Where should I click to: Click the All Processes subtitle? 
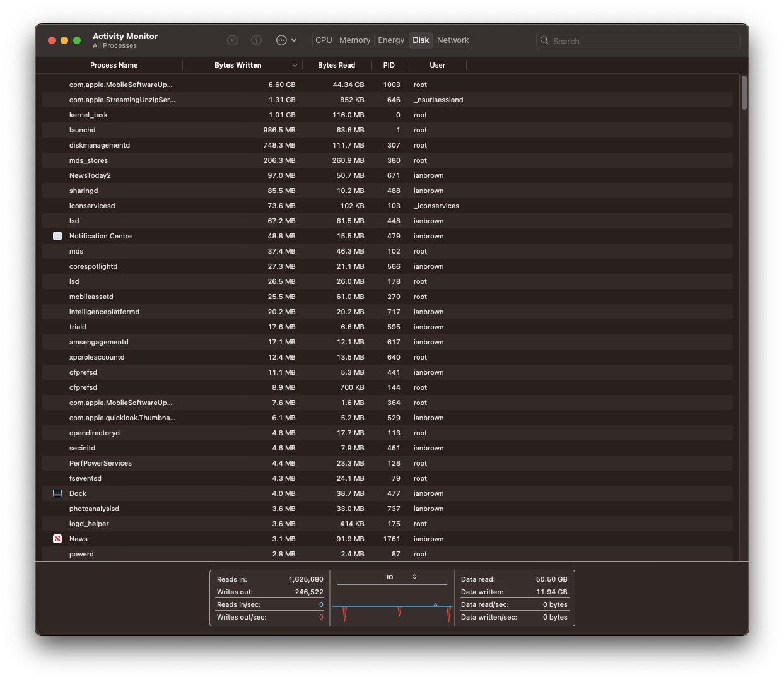[115, 45]
